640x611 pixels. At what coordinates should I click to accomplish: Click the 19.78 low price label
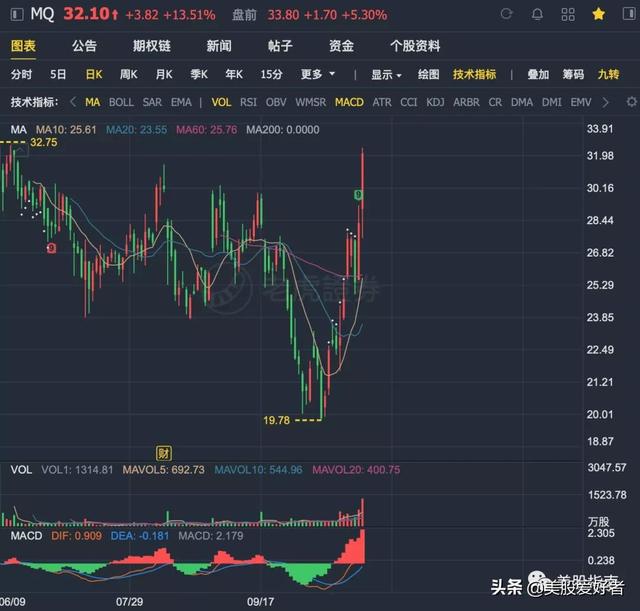276,420
